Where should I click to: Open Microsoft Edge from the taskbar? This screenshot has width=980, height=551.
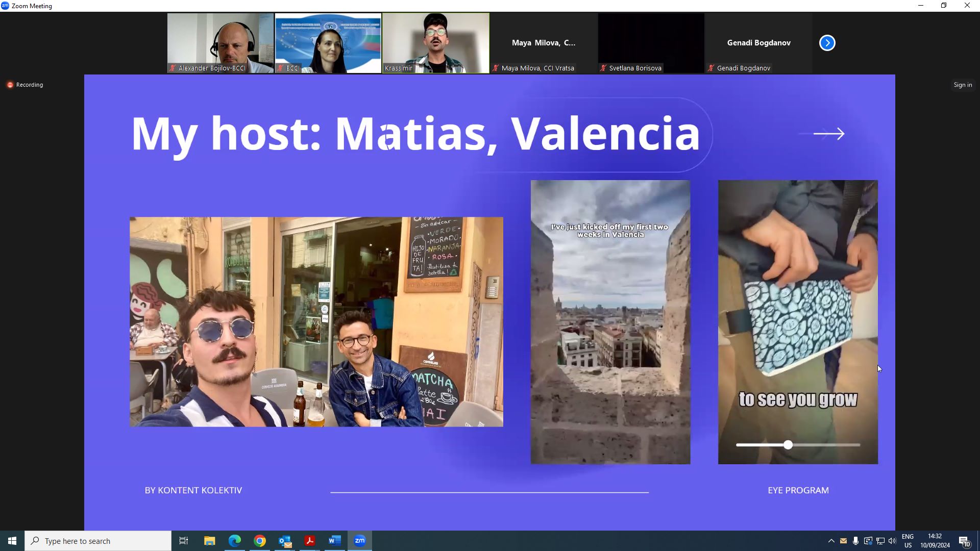(234, 541)
